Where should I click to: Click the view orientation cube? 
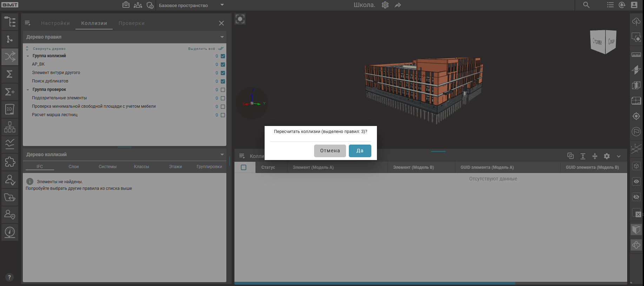(x=604, y=41)
